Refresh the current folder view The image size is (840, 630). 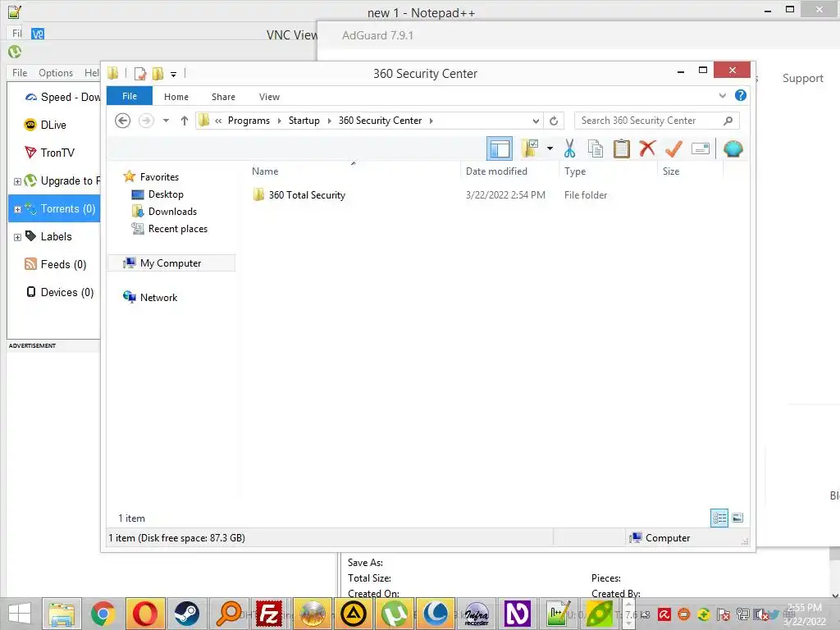(554, 121)
